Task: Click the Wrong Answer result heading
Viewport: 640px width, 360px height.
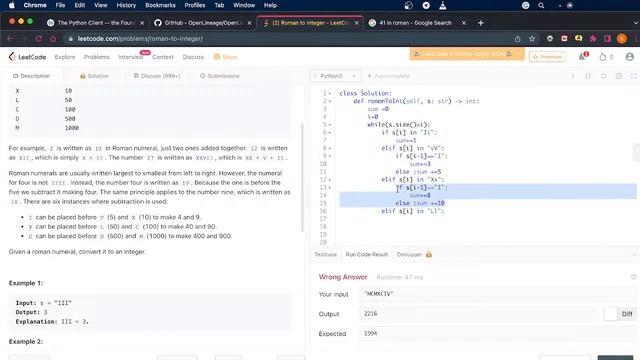Action: [343, 277]
